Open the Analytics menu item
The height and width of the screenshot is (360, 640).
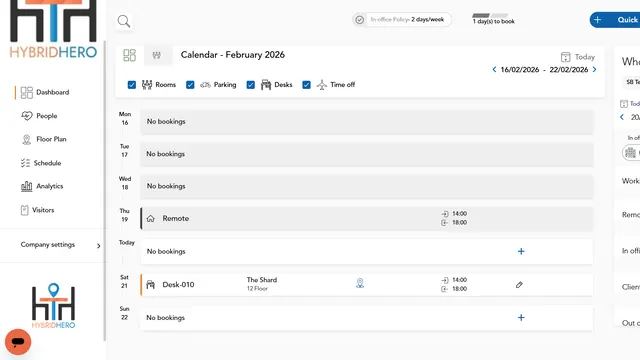(50, 186)
